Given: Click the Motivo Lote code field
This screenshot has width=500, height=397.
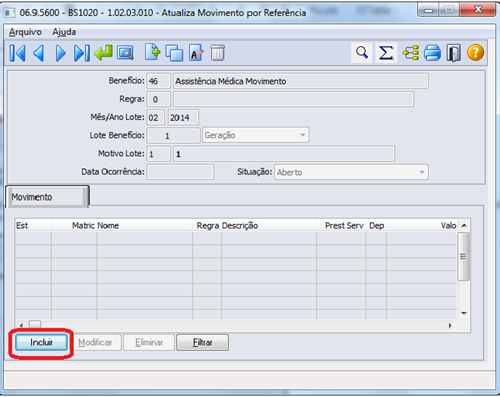Looking at the screenshot, I should pos(159,154).
